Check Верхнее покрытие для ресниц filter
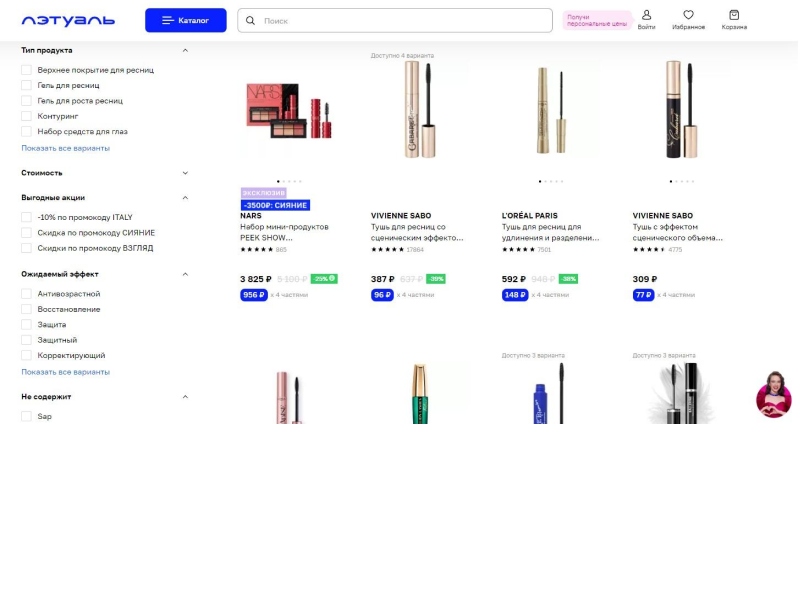This screenshot has width=800, height=600. (x=27, y=70)
